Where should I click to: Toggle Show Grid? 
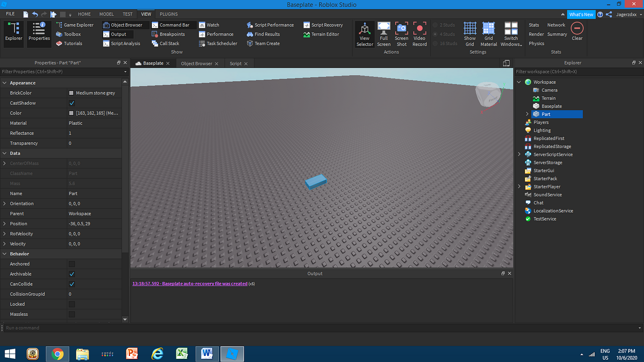470,34
